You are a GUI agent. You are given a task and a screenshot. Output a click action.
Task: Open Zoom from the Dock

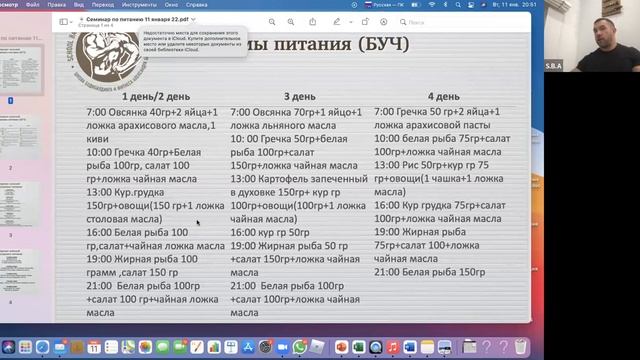click(282, 347)
